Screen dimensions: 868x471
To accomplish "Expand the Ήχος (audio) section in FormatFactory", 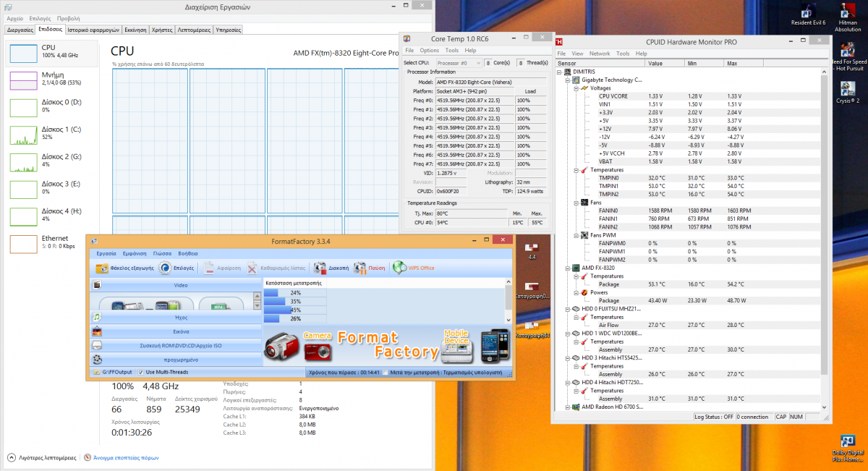I will click(x=176, y=317).
